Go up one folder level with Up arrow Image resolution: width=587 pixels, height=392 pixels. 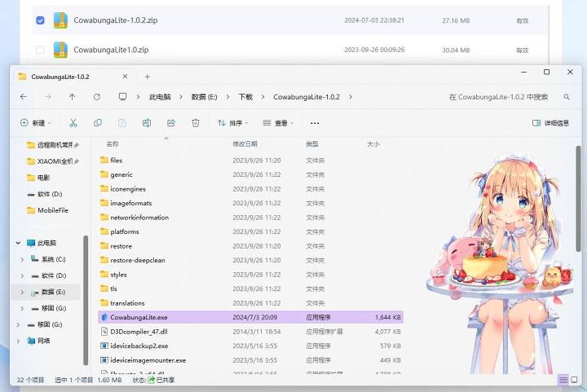(x=73, y=96)
